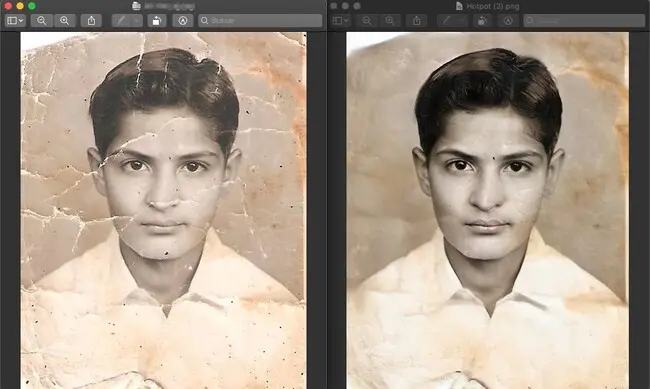Click file icon beside Hotpot (2).png title
The image size is (650, 389).
459,6
